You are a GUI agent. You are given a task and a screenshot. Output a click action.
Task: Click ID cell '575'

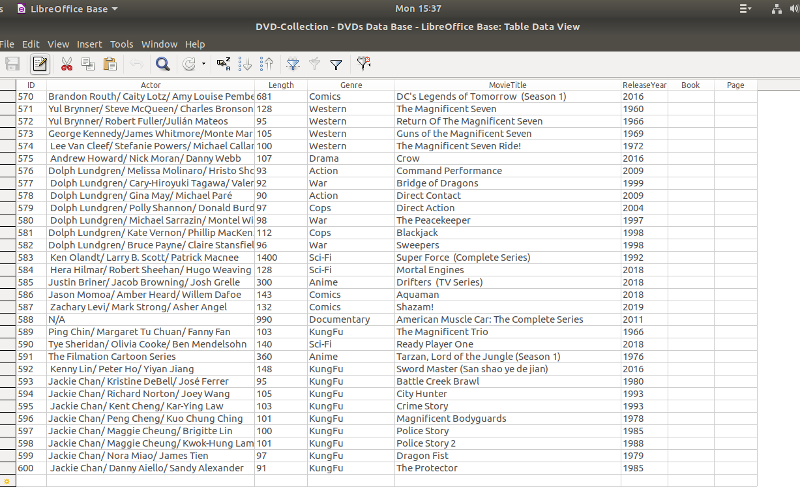[31, 158]
